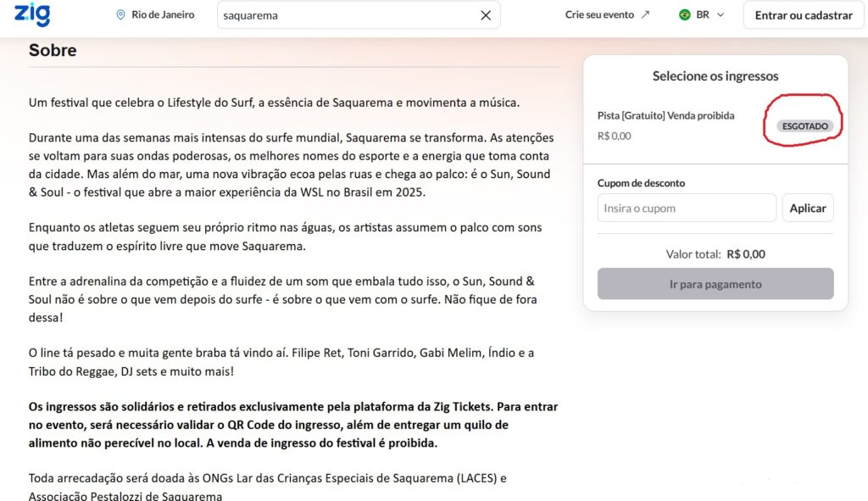Click the ticket price R$ 0,00
This screenshot has width=868, height=501.
(614, 136)
